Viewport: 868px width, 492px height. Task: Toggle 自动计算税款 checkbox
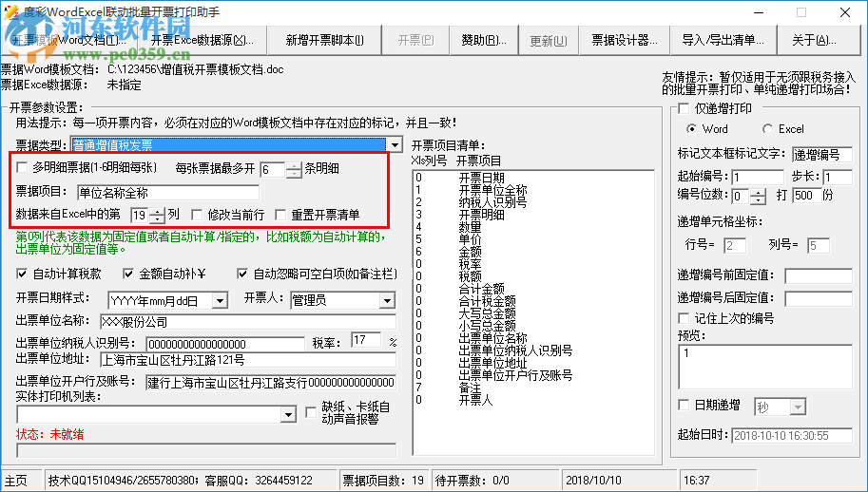pyautogui.click(x=22, y=274)
